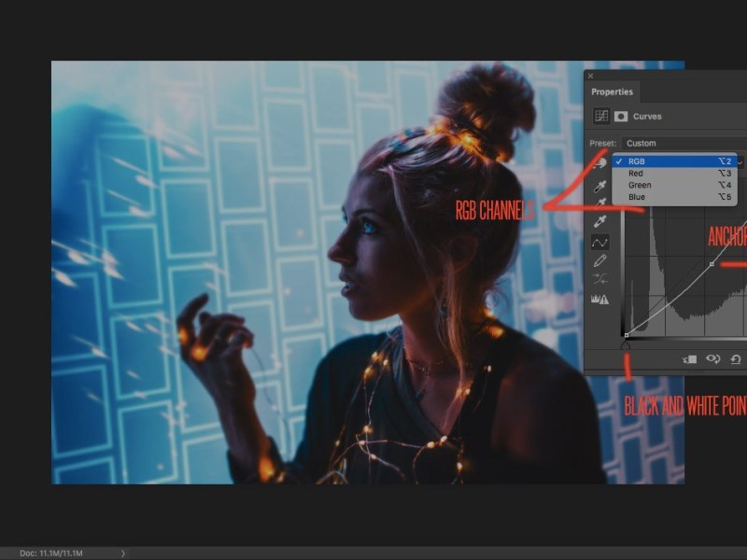This screenshot has height=560, width=747.
Task: Click the view previous state eye icon
Action: pyautogui.click(x=713, y=359)
